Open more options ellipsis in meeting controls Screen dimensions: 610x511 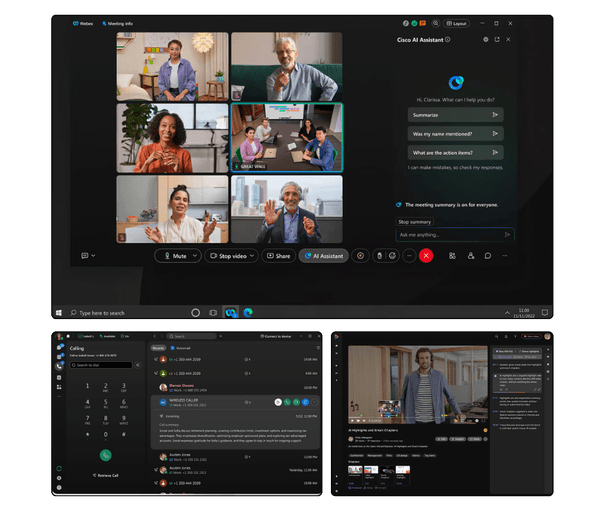click(409, 256)
